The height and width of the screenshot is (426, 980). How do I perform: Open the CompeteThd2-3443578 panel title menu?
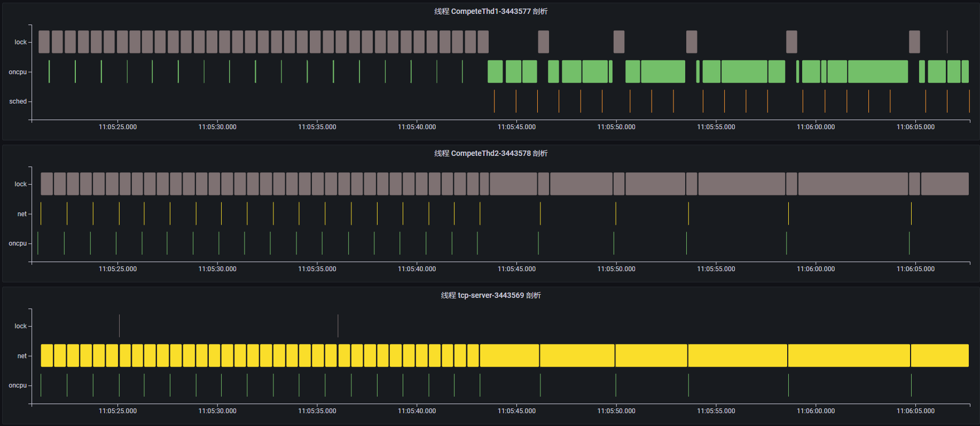pyautogui.click(x=490, y=153)
